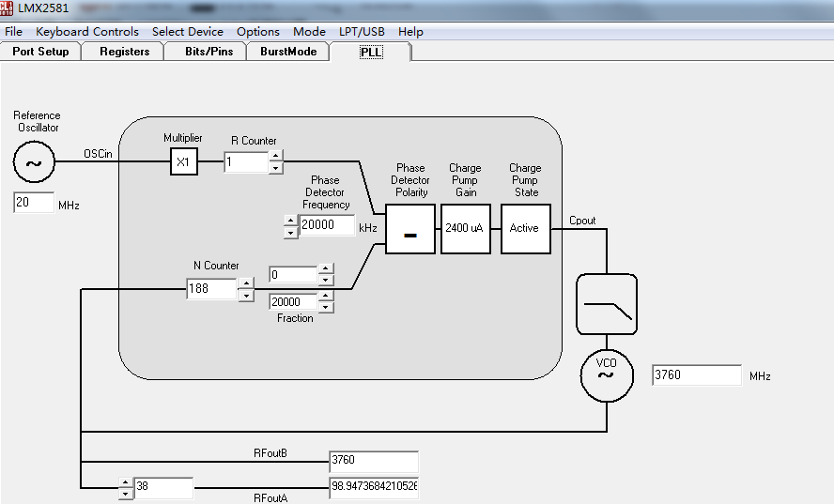Screen dimensions: 834x504
Task: Switch to the Registers tab
Action: tap(125, 52)
